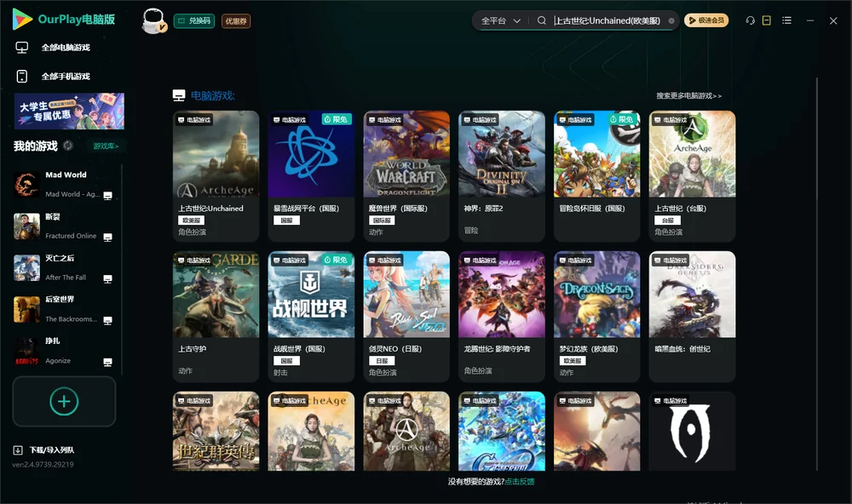
Task: Open the 暗黑血统: 创世纪 card
Action: coord(692,317)
